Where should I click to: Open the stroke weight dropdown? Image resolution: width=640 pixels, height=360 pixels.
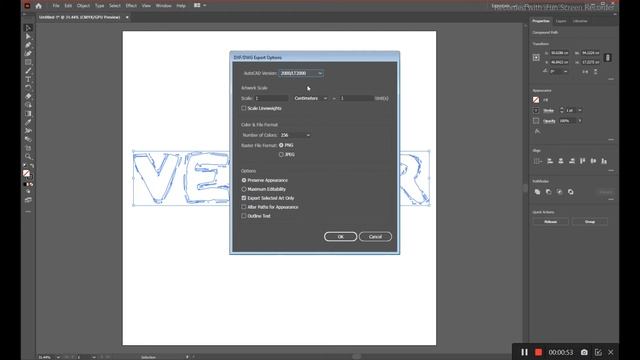click(580, 110)
